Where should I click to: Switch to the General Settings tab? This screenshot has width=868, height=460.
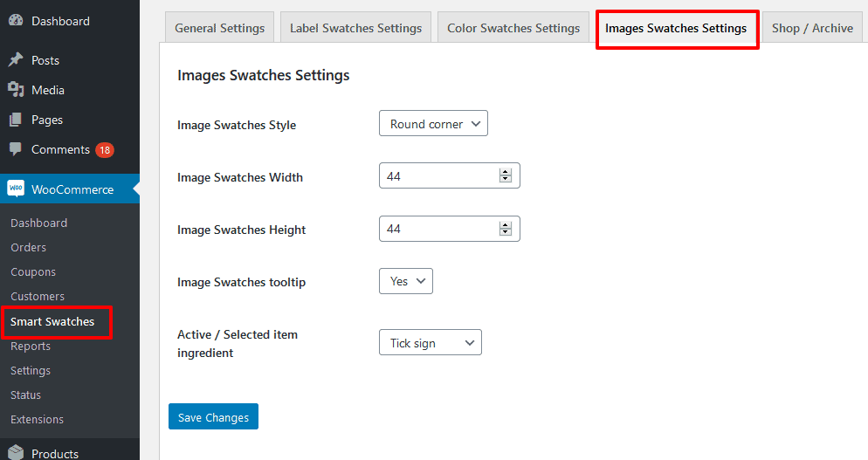219,28
